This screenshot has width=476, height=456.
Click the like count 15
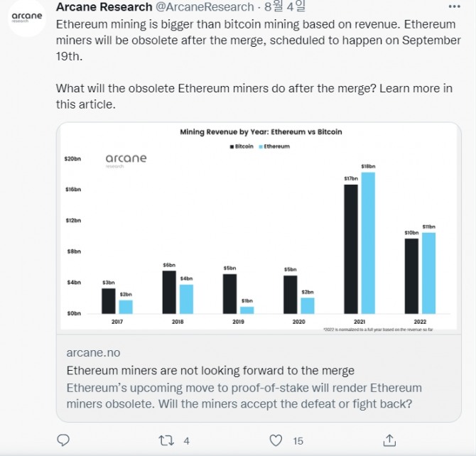(298, 441)
